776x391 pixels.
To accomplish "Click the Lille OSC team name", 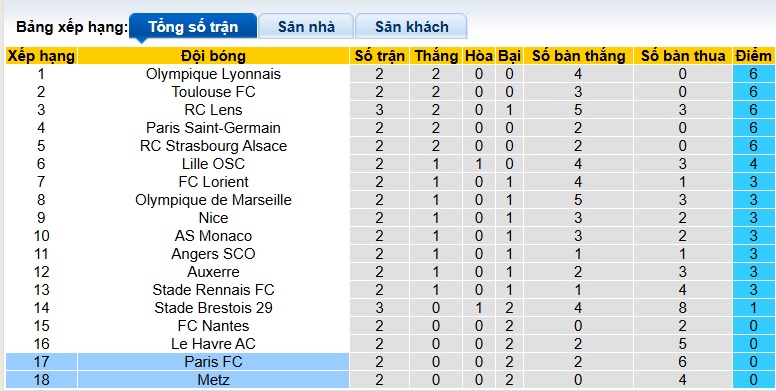I will (213, 164).
